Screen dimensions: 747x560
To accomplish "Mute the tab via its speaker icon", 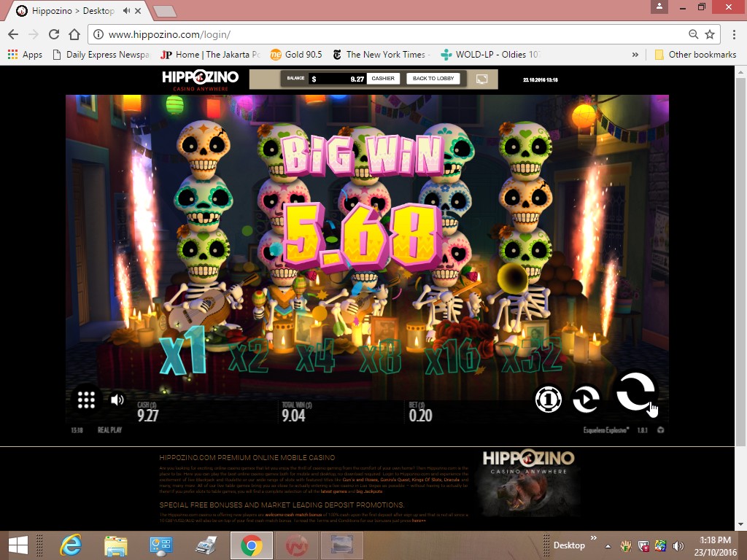I will pyautogui.click(x=126, y=10).
